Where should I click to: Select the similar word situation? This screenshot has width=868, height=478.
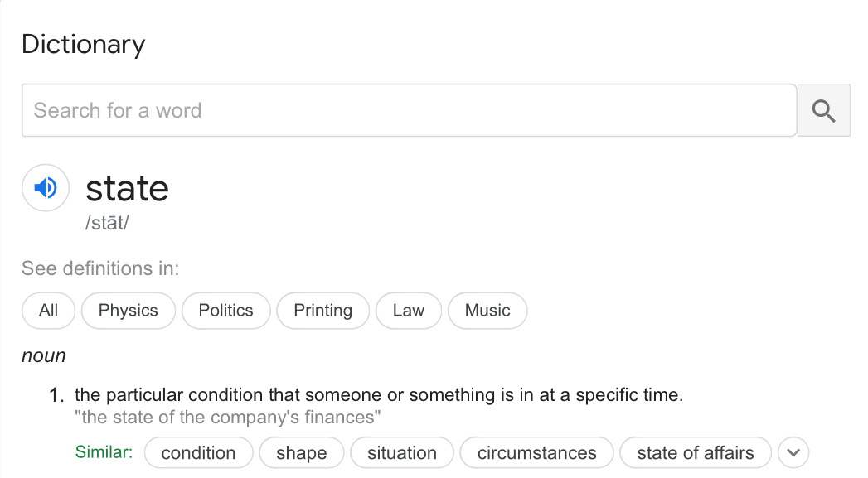tap(401, 453)
